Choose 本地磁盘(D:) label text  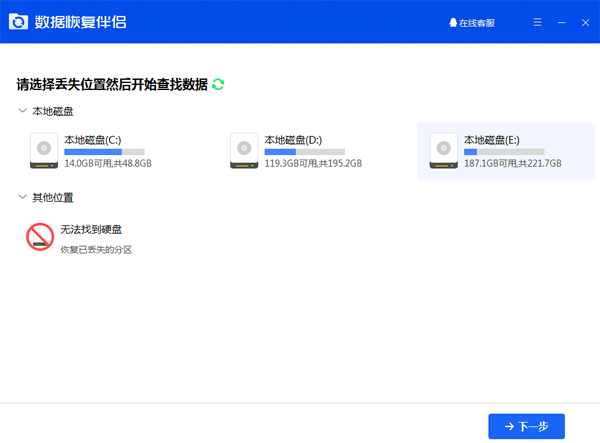point(292,139)
